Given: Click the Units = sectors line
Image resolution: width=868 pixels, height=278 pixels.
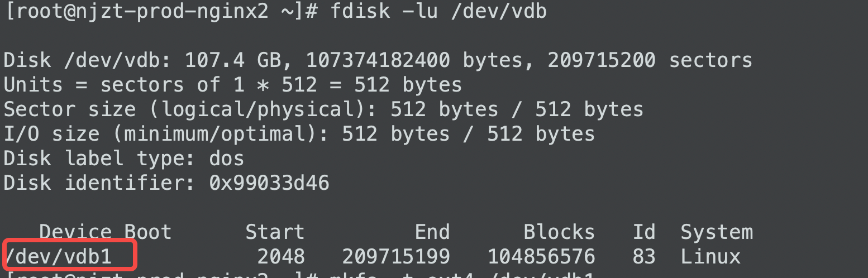Looking at the screenshot, I should (233, 85).
